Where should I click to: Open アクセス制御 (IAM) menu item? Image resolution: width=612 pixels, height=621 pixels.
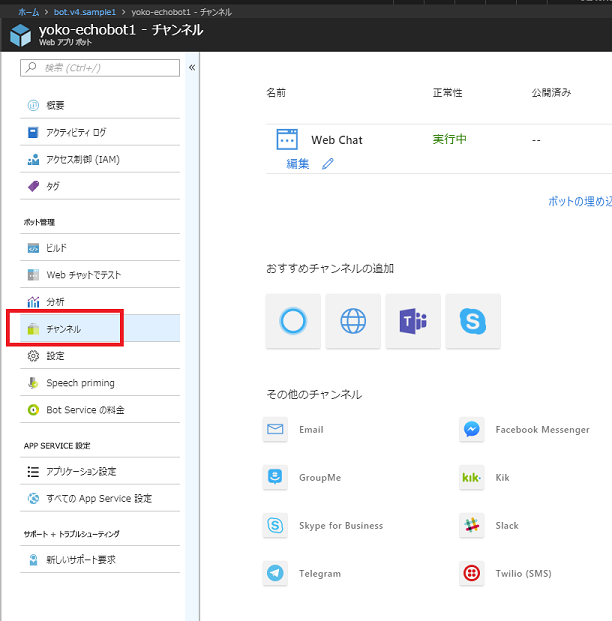click(100, 159)
